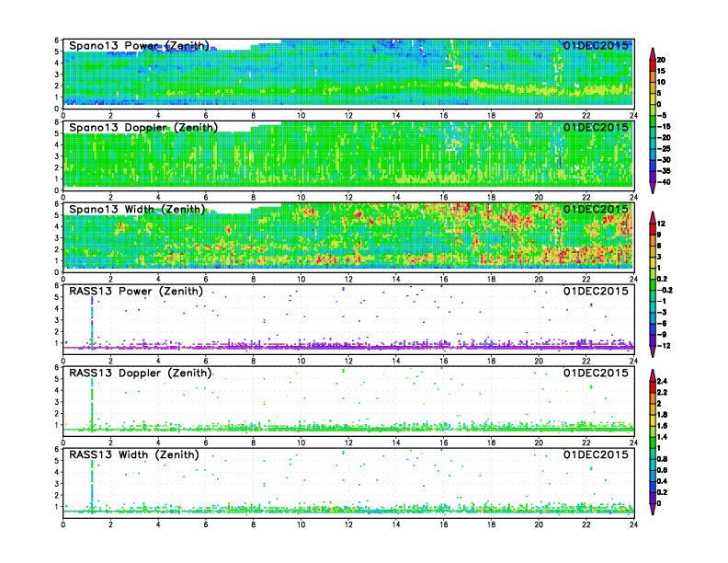
Task: Click the 01DEC2015 date in Spano13 Width panel
Action: pyautogui.click(x=596, y=209)
